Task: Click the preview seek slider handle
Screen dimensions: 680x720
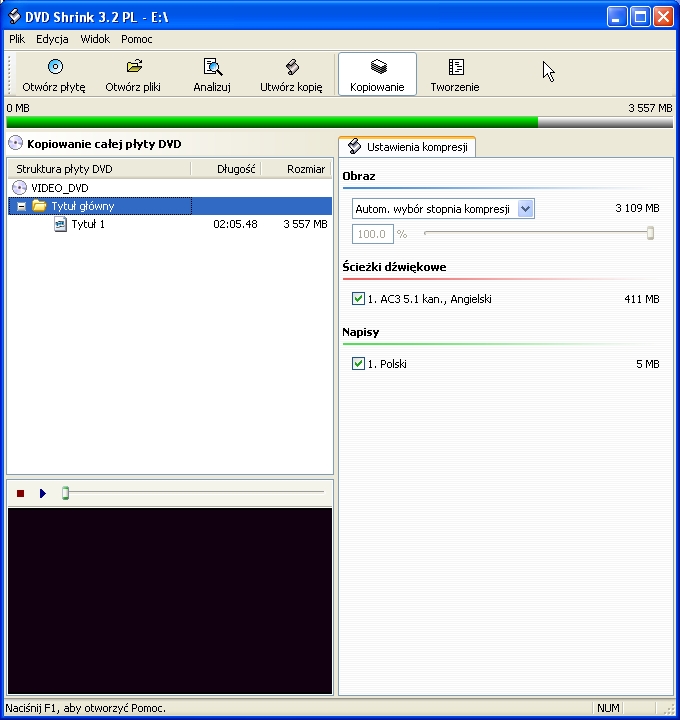Action: [x=66, y=493]
